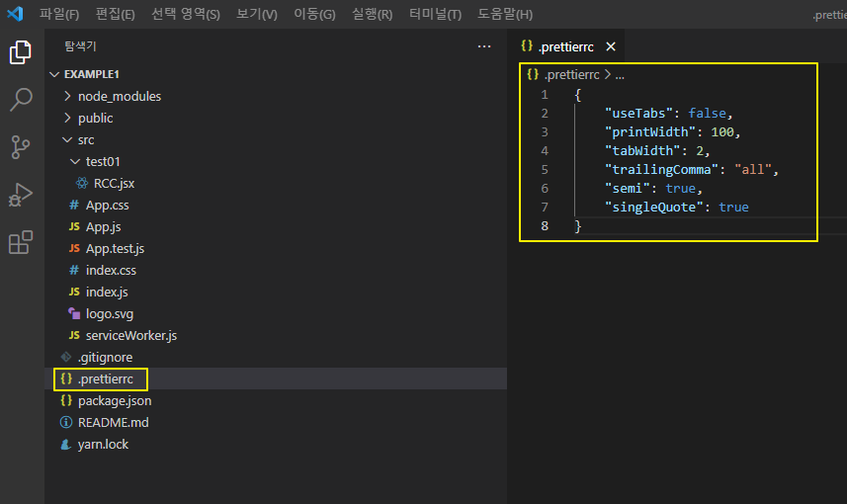This screenshot has width=847, height=504.
Task: Open the Search view in activity bar
Action: point(21,100)
